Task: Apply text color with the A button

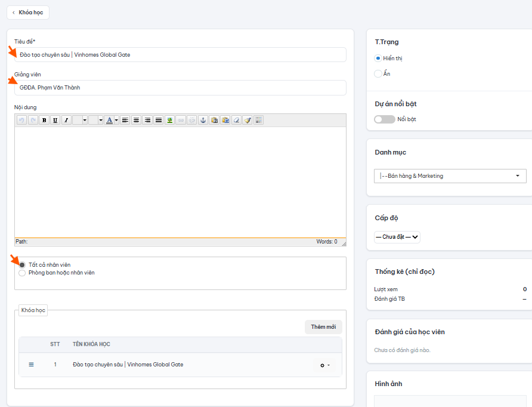Action: coord(109,120)
